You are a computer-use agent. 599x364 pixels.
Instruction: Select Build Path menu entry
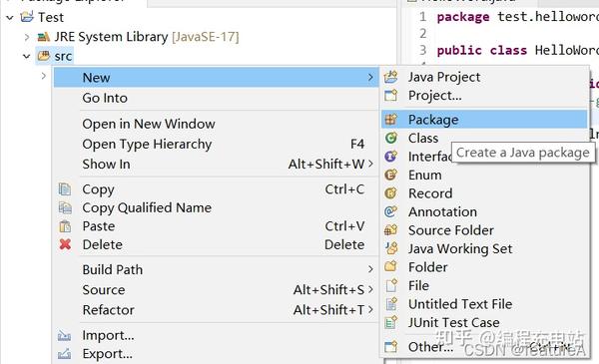[x=216, y=269]
